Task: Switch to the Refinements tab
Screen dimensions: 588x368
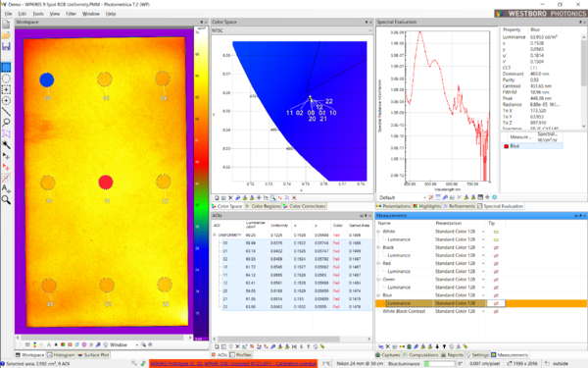Action: click(459, 206)
